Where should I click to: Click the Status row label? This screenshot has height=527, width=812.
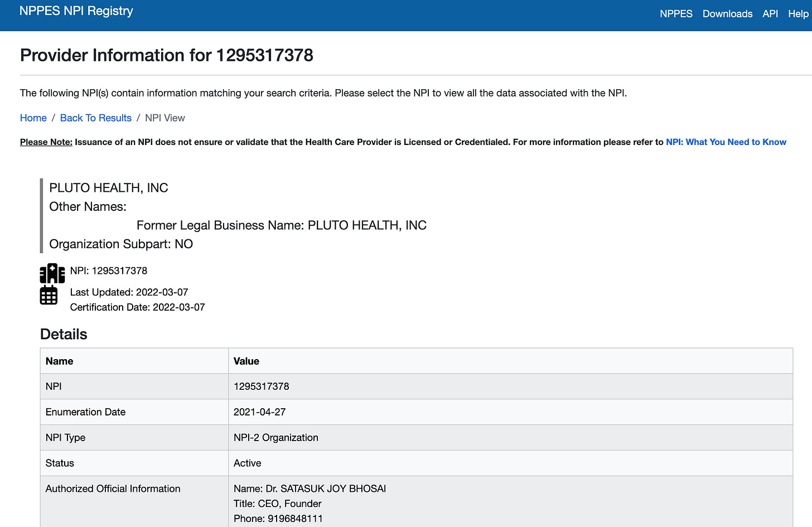(60, 463)
